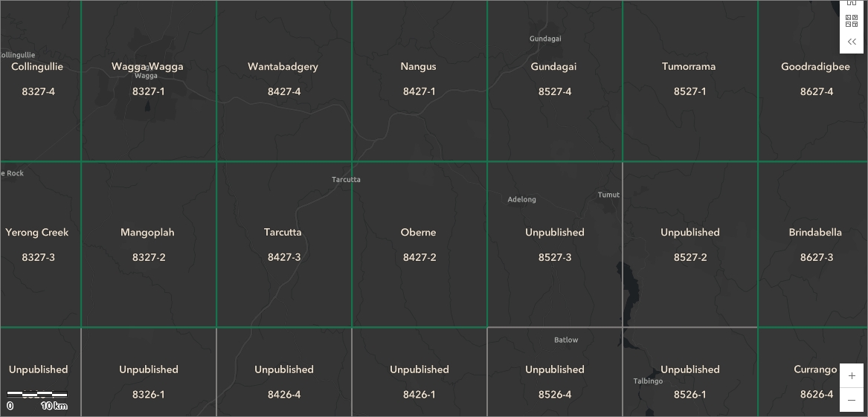The height and width of the screenshot is (417, 868).
Task: Click the Nangus 8427-1 tile
Action: [419, 81]
